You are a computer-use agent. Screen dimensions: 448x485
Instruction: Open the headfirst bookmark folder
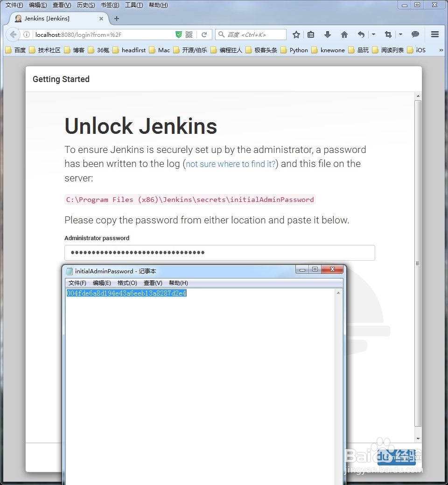(x=129, y=50)
